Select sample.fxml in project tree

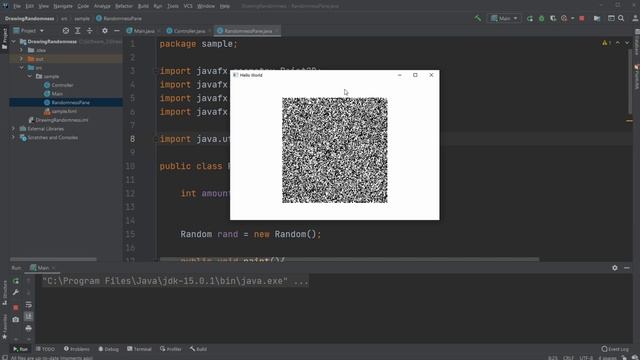pos(60,111)
